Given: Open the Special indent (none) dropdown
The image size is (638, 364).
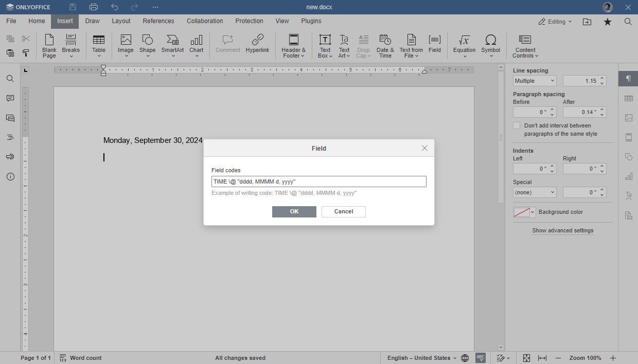Looking at the screenshot, I should pos(535,192).
